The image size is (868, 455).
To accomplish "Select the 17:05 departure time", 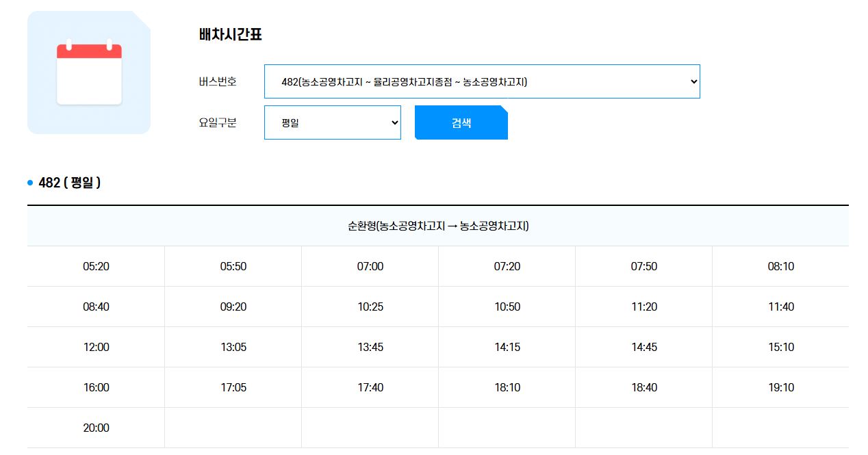I will click(x=233, y=387).
